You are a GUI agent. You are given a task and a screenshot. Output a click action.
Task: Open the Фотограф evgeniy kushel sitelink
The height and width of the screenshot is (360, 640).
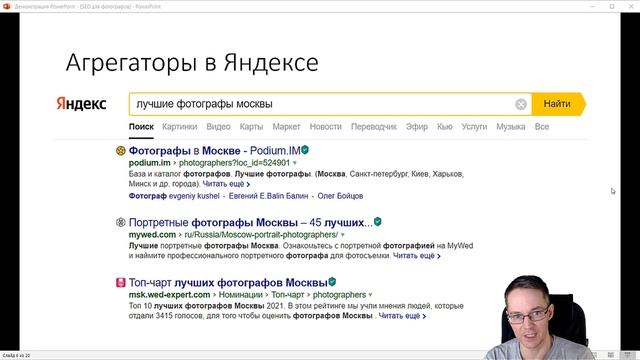tap(174, 196)
